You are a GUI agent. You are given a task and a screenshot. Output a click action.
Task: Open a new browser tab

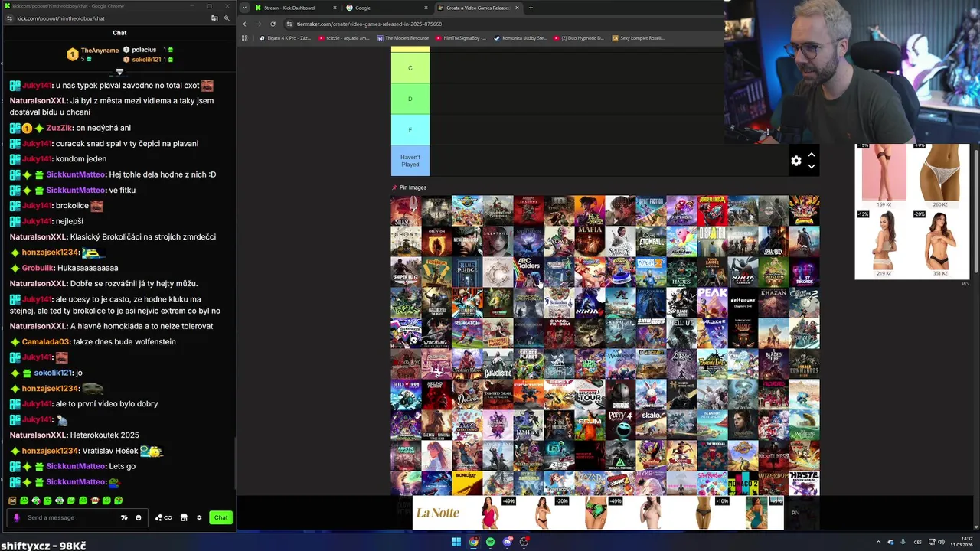[x=531, y=8]
